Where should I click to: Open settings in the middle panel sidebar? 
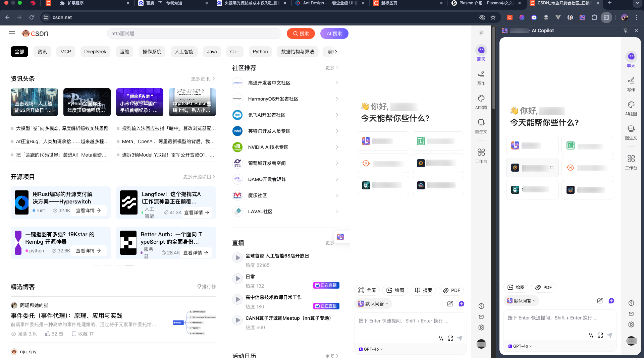481,327
